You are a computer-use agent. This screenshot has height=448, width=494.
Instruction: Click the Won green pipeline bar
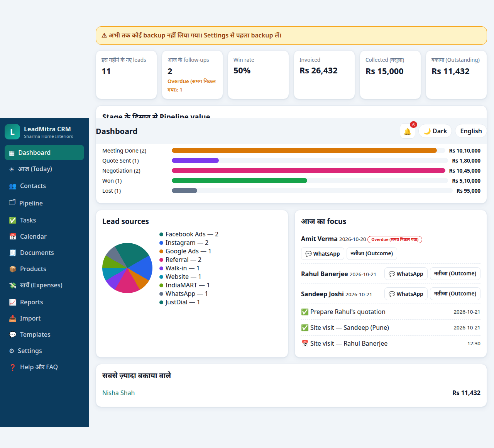coord(239,181)
